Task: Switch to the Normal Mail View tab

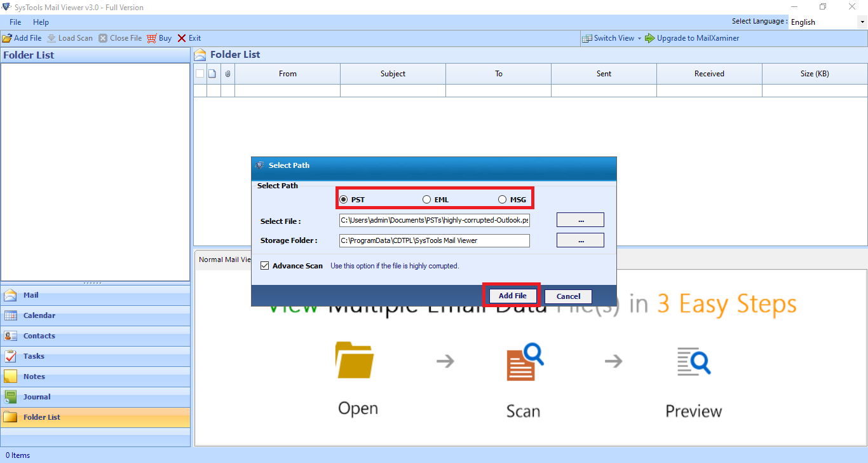Action: (x=224, y=259)
